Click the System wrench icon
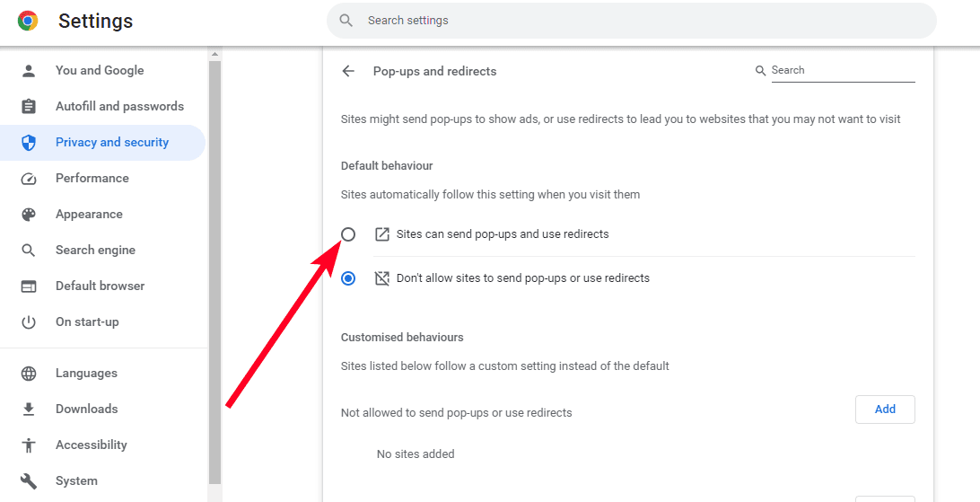 pyautogui.click(x=29, y=481)
